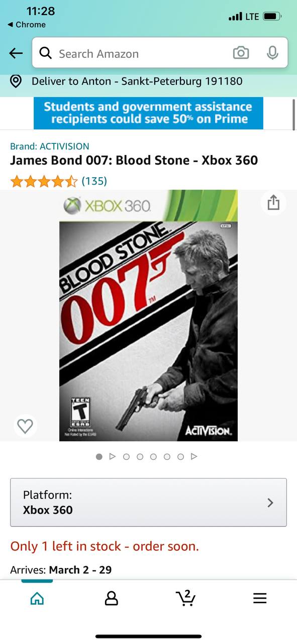Tap the share icon on product image
297x644 pixels.
click(x=273, y=203)
